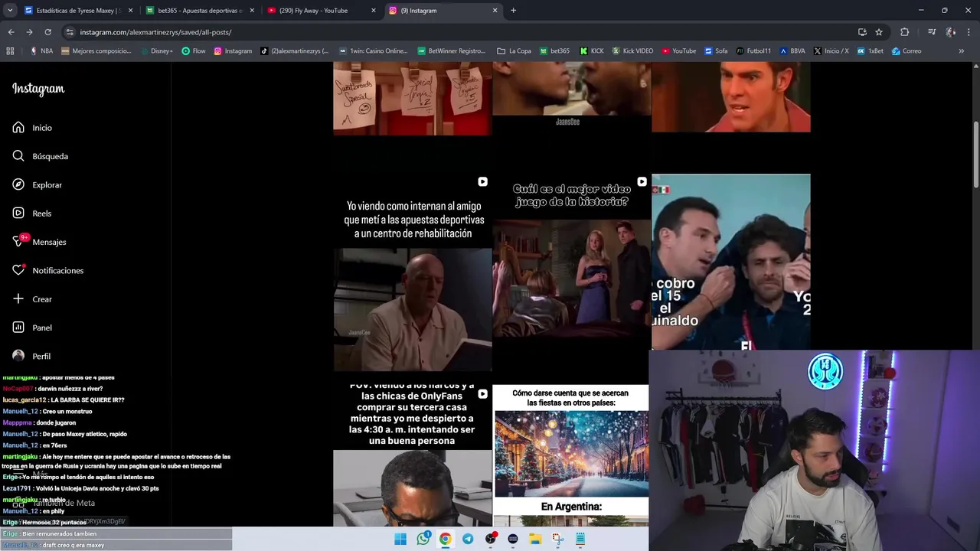980x551 pixels.
Task: Open the sticky notes saved post thumbnail
Action: pos(412,99)
